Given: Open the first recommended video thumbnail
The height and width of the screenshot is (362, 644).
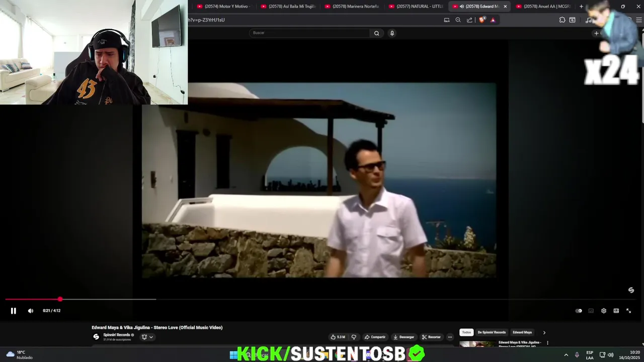Looking at the screenshot, I should tap(477, 344).
